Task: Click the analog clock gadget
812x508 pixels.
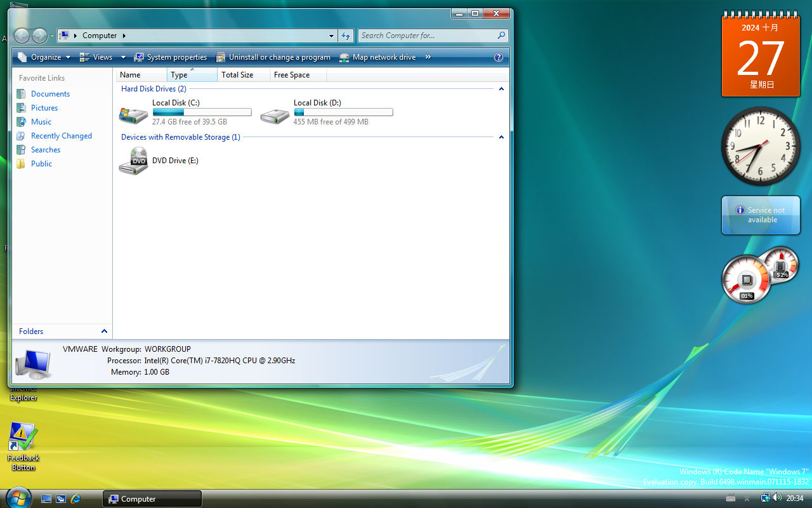Action: point(761,146)
